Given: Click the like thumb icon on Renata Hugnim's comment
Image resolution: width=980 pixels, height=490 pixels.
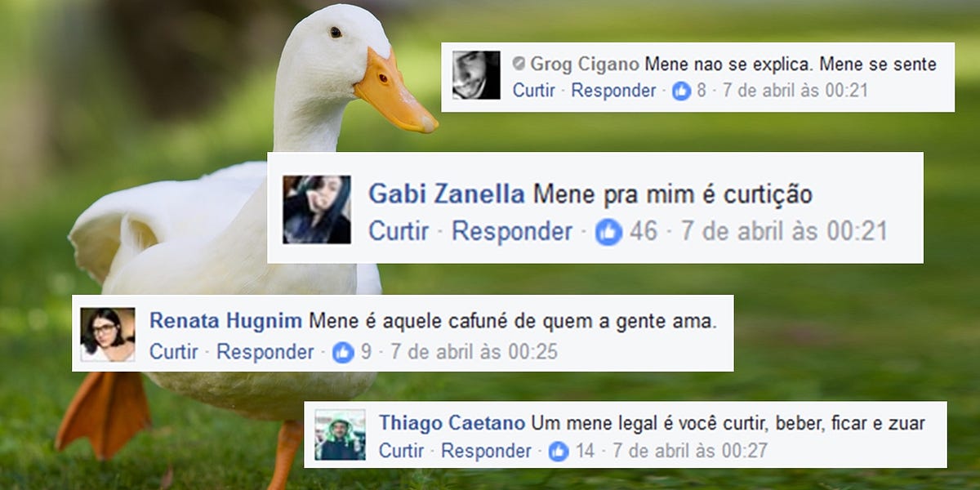Looking at the screenshot, I should coord(343,353).
